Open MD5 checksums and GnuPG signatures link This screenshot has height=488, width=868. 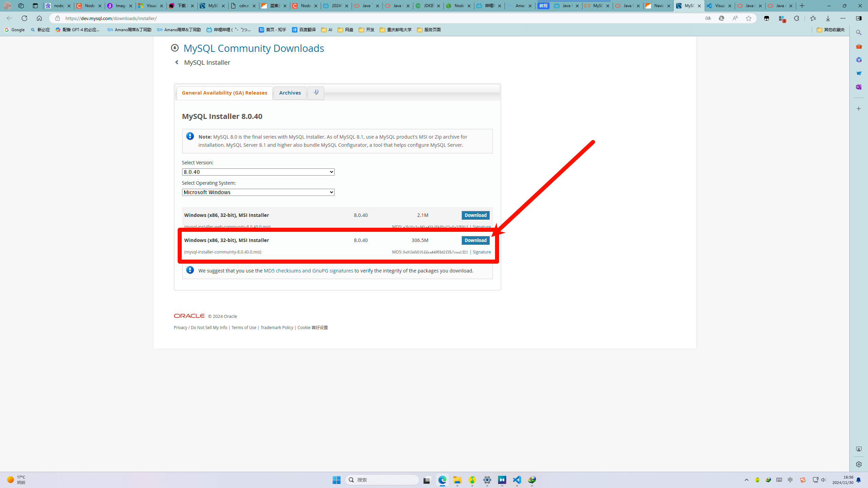308,271
